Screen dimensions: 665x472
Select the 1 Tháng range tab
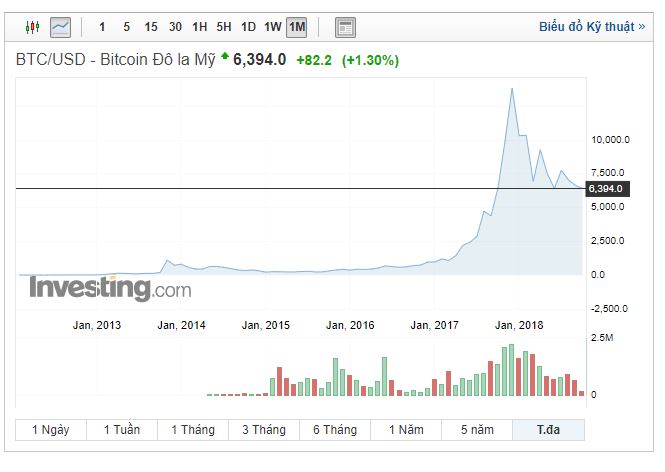click(193, 430)
